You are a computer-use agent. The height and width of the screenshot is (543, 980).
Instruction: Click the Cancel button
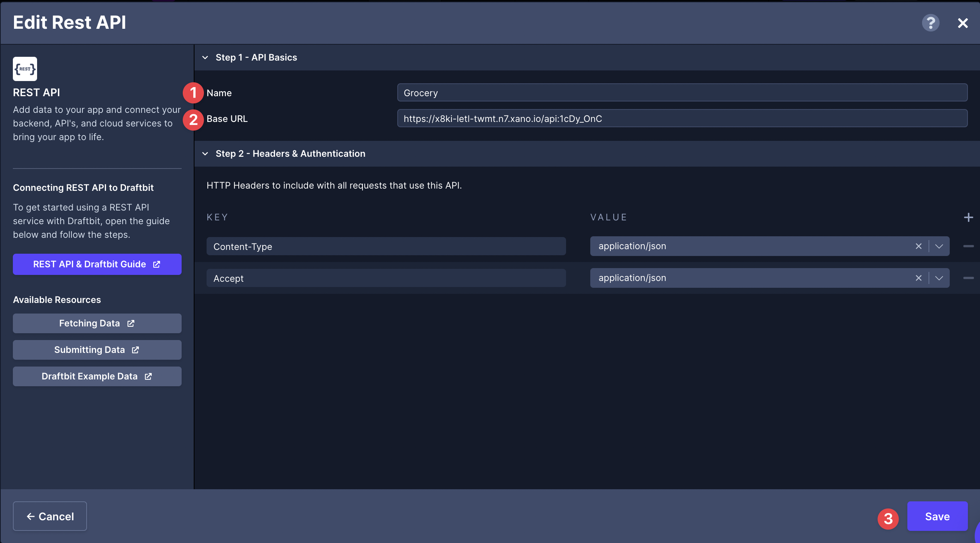(x=50, y=516)
